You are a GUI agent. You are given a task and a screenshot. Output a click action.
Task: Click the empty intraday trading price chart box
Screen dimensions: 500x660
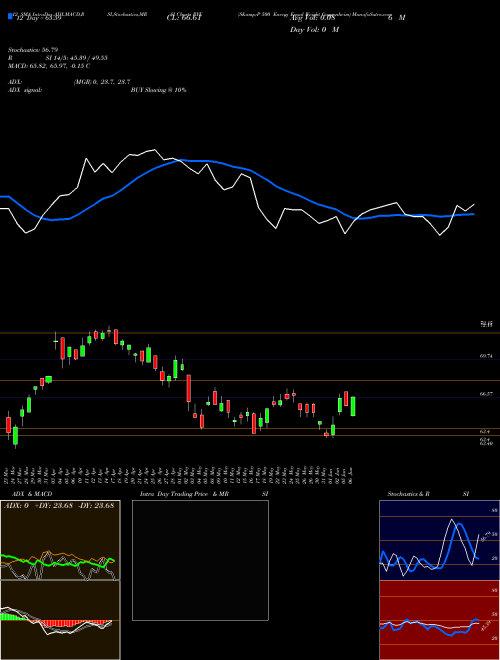click(200, 560)
